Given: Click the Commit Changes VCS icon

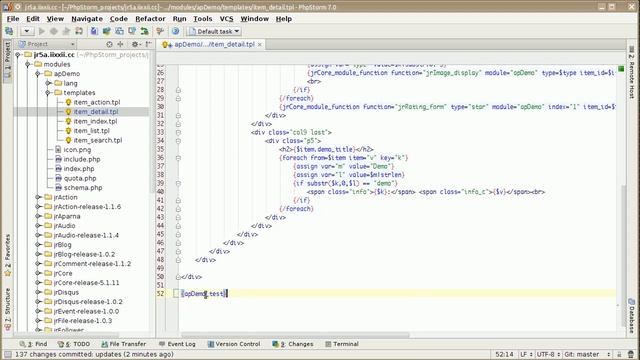Looking at the screenshot, I should [107, 31].
